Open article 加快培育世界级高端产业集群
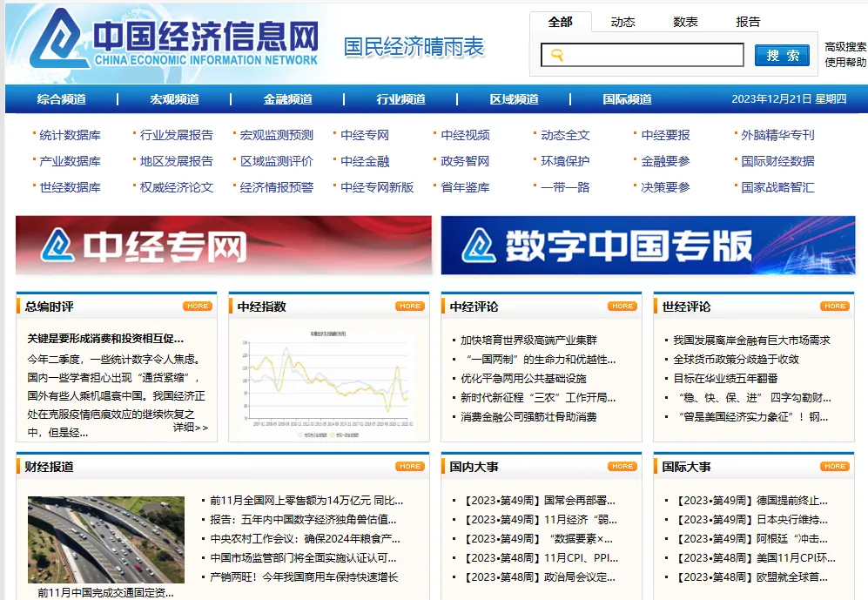 pyautogui.click(x=528, y=340)
